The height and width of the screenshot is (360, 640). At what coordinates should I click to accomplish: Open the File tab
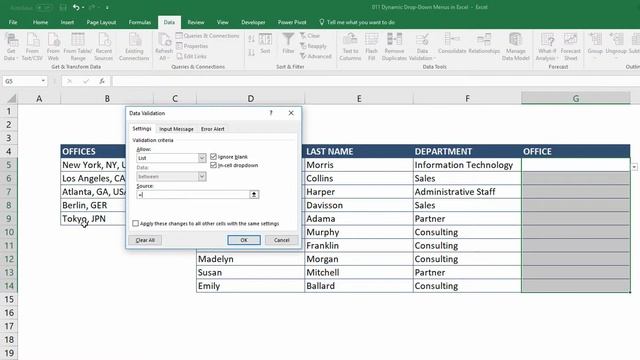pyautogui.click(x=13, y=22)
